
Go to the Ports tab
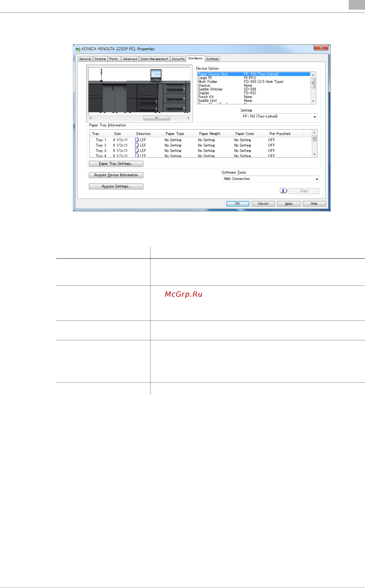tap(114, 59)
